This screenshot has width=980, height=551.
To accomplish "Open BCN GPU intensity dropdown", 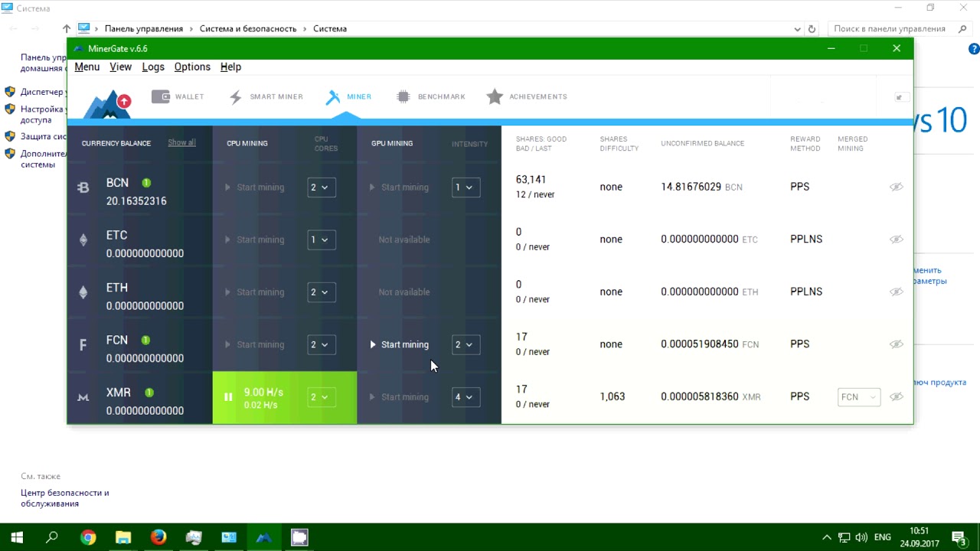I will (465, 187).
